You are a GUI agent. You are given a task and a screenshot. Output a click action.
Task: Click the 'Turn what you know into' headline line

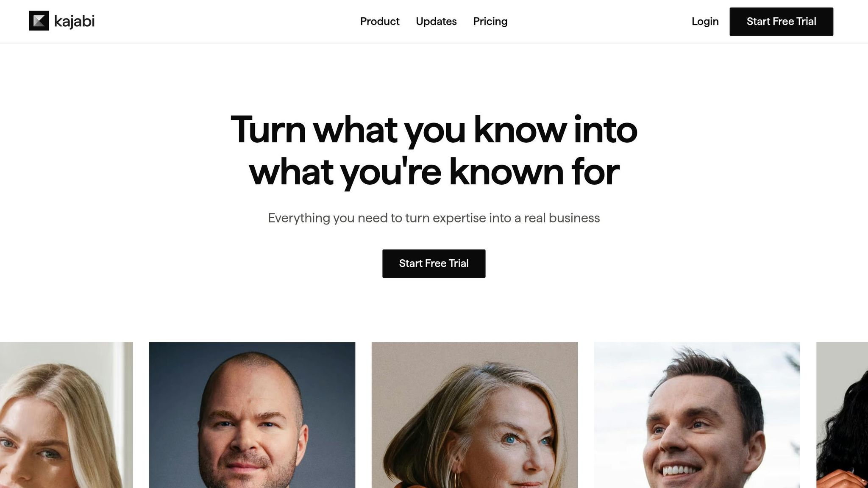pyautogui.click(x=434, y=130)
